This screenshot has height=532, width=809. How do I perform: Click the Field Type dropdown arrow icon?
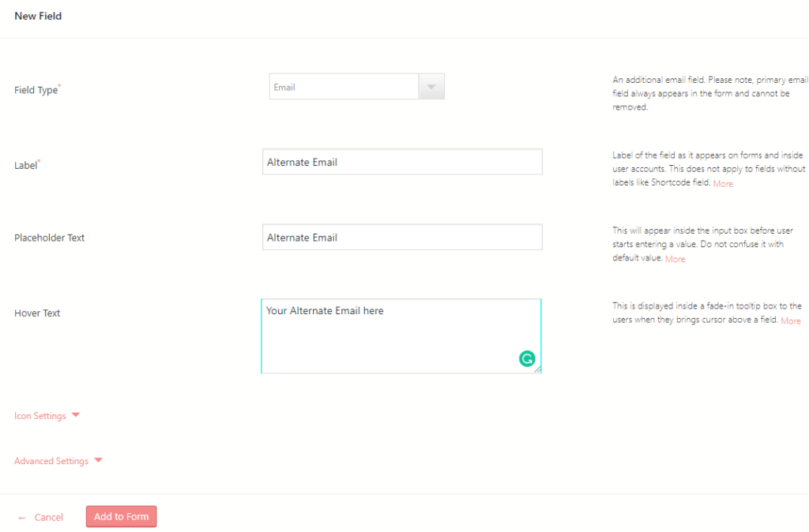click(x=431, y=86)
